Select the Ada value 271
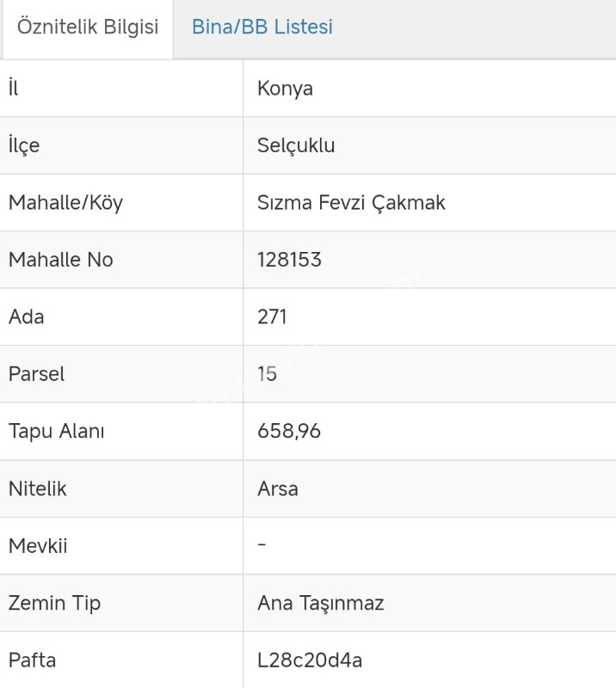The width and height of the screenshot is (616, 688). 272,316
